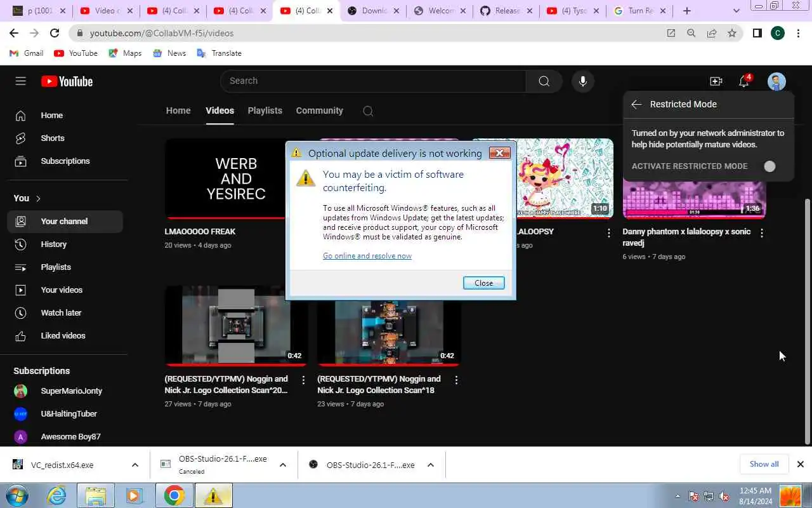Open Danny phantom video thumbnail
812x508 pixels.
click(x=694, y=199)
